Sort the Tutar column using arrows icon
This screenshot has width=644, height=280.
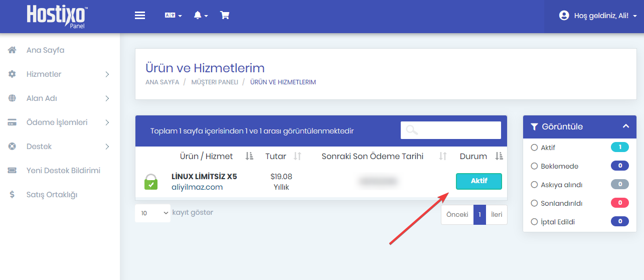point(297,156)
